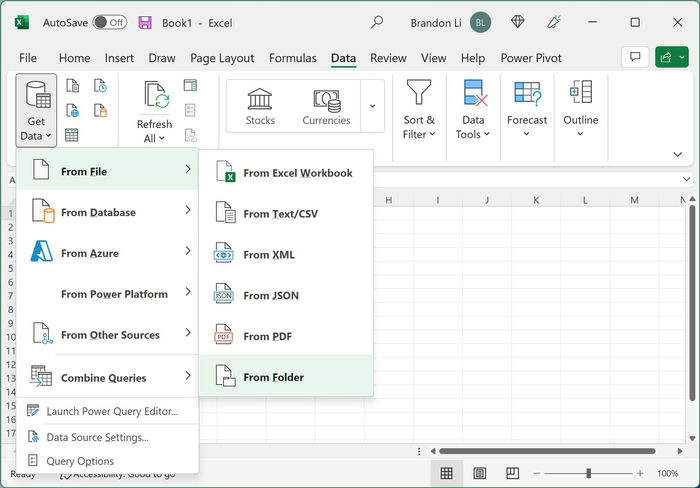Open the Outline dropdown

(580, 110)
